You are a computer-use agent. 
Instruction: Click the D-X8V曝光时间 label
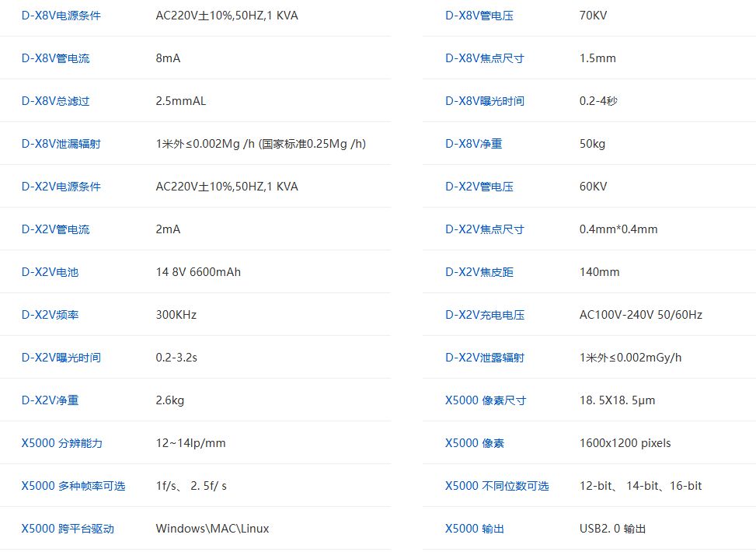point(484,101)
